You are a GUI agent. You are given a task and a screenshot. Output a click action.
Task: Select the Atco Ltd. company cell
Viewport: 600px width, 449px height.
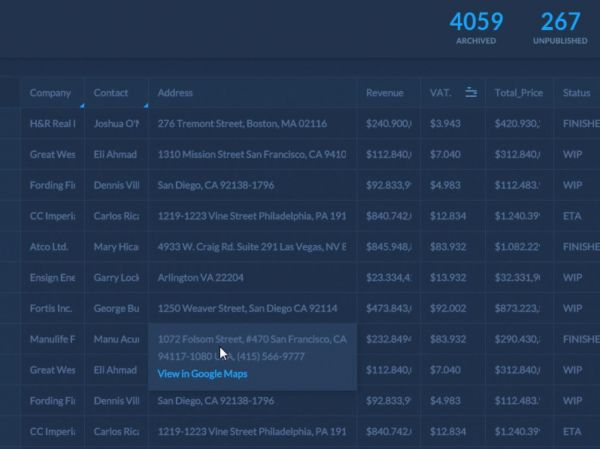[x=50, y=247]
